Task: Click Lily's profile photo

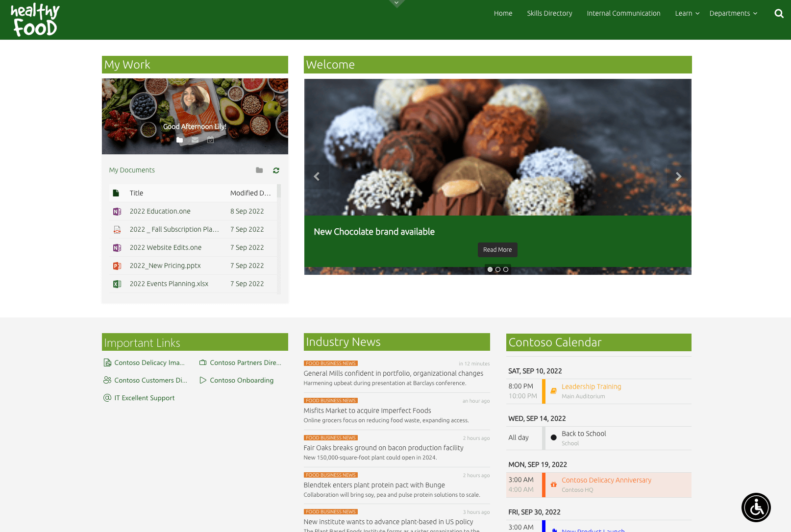Action: (x=195, y=101)
